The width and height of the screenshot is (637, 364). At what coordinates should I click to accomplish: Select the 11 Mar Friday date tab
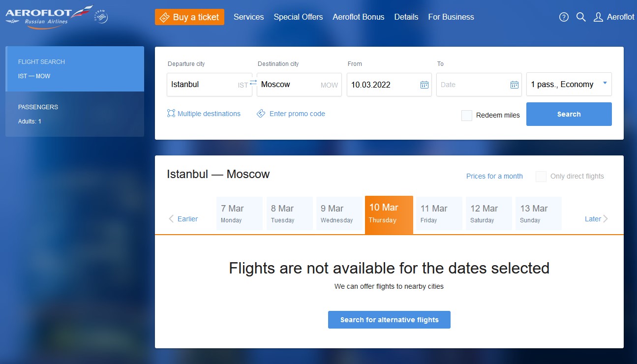pyautogui.click(x=439, y=213)
